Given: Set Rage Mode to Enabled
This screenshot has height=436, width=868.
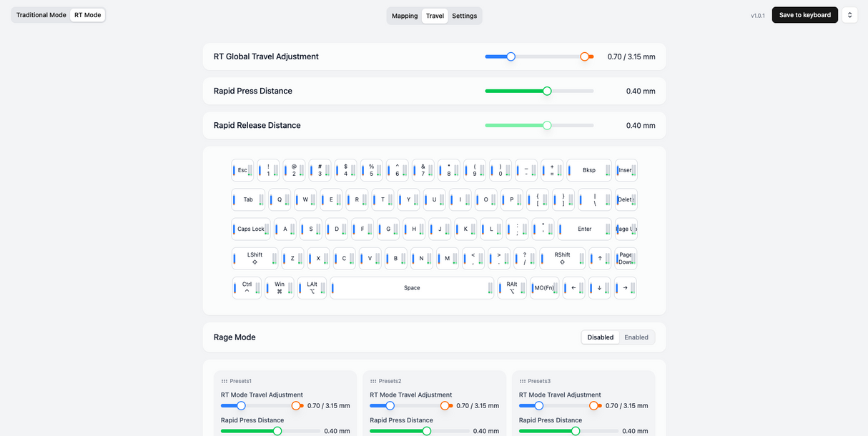Looking at the screenshot, I should (x=636, y=337).
